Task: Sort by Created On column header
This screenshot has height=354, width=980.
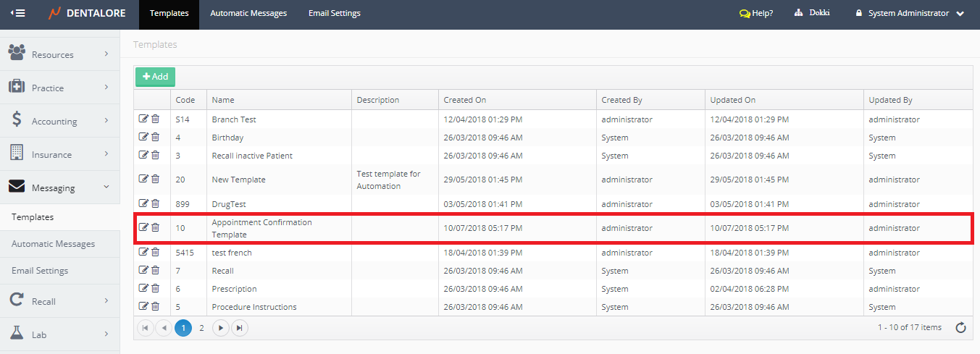Action: [465, 100]
